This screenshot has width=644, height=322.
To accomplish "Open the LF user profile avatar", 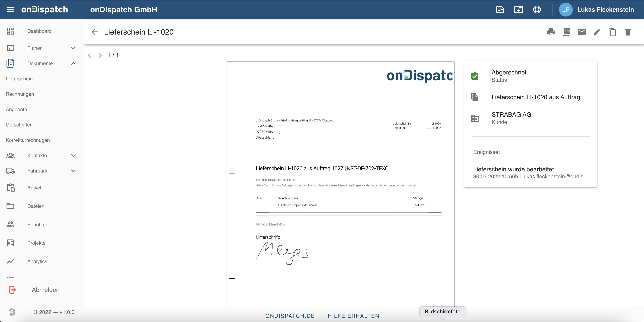I will 565,9.
